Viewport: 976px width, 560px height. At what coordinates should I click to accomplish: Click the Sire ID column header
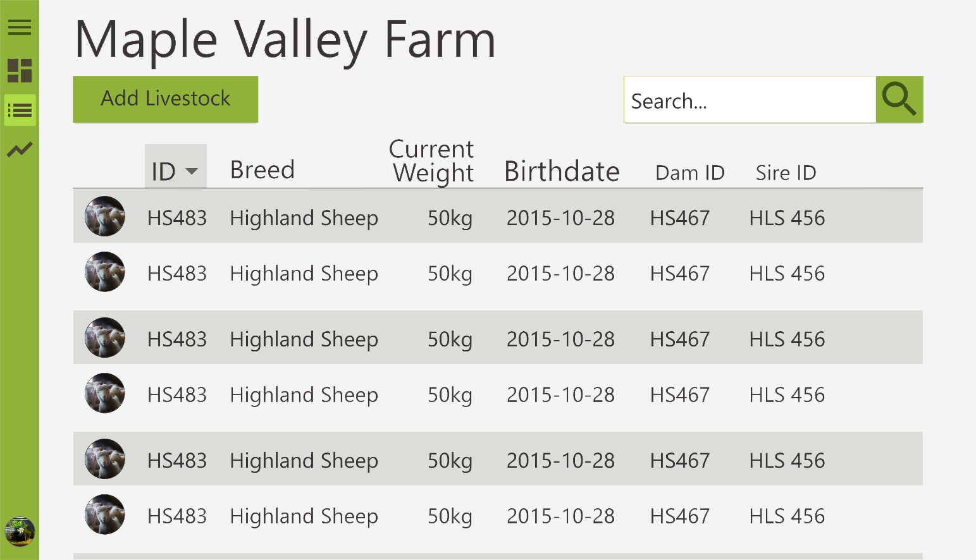click(x=786, y=173)
